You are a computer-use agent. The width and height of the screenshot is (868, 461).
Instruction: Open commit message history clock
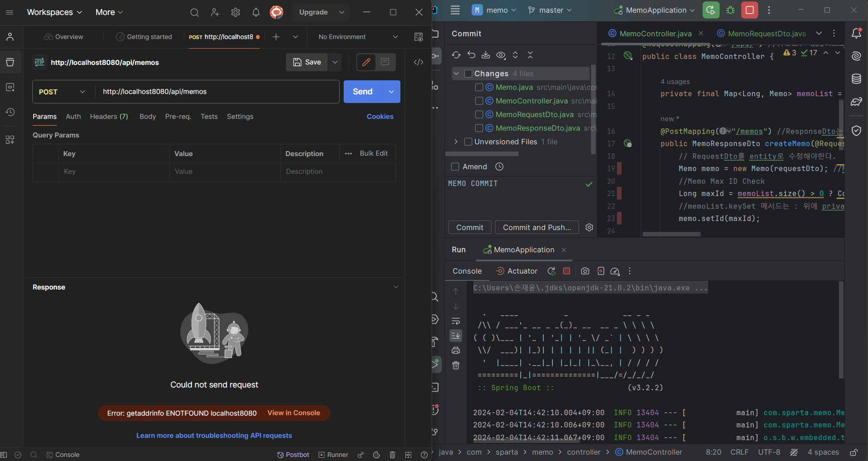(x=499, y=167)
